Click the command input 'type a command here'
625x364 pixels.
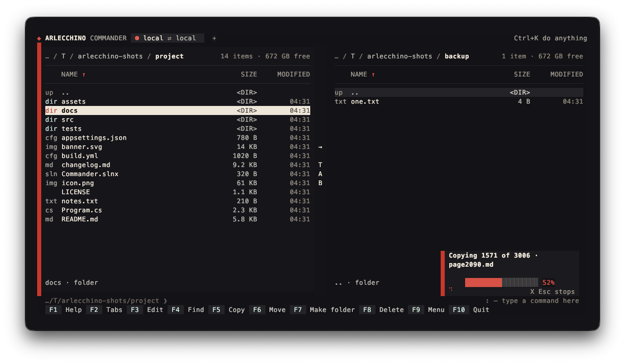click(x=532, y=301)
